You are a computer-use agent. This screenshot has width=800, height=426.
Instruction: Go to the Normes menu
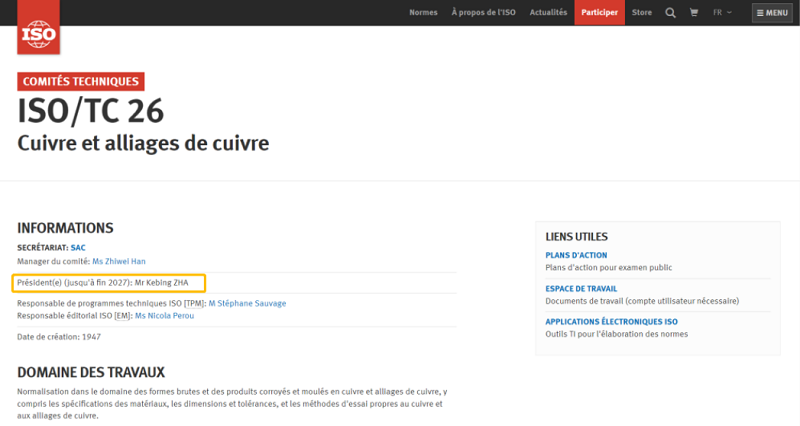coord(423,13)
